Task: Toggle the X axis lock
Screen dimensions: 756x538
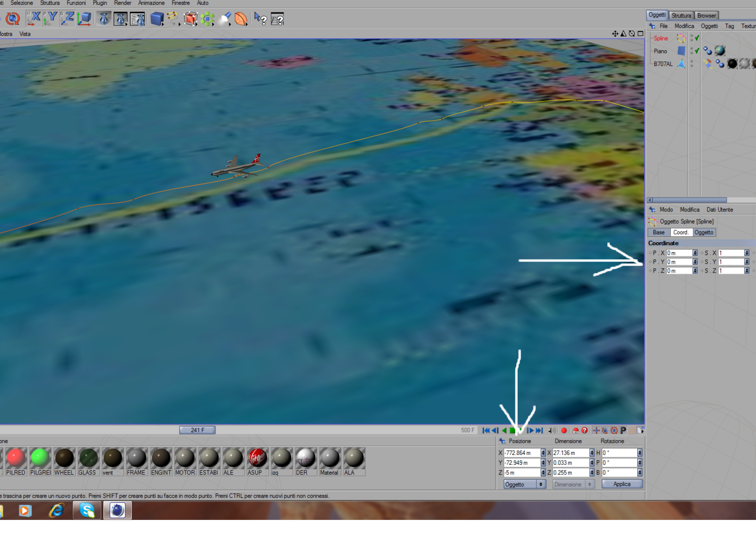Action: click(33, 19)
